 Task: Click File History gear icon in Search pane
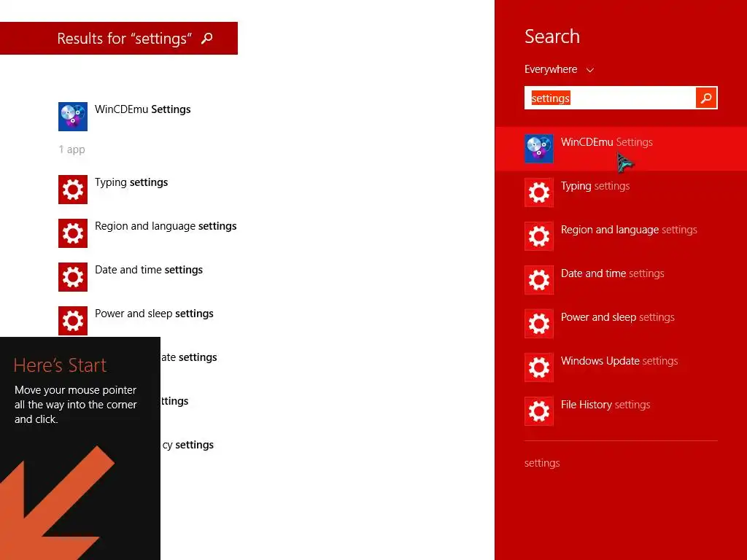tap(539, 411)
